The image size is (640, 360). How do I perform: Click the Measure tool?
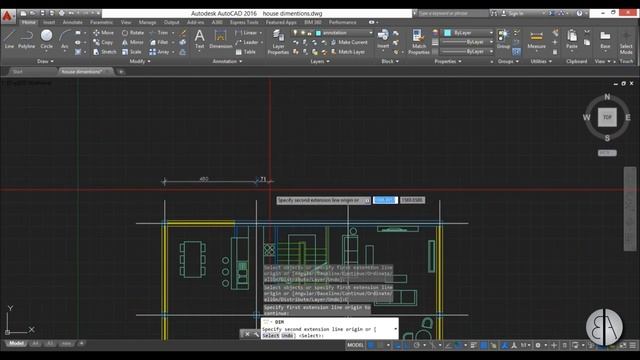pyautogui.click(x=536, y=40)
